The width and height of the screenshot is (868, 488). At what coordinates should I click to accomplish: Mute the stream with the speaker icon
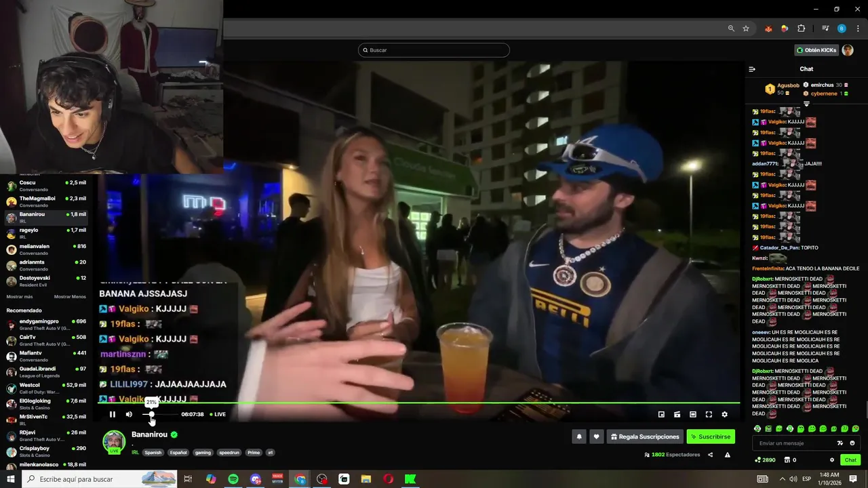click(129, 414)
